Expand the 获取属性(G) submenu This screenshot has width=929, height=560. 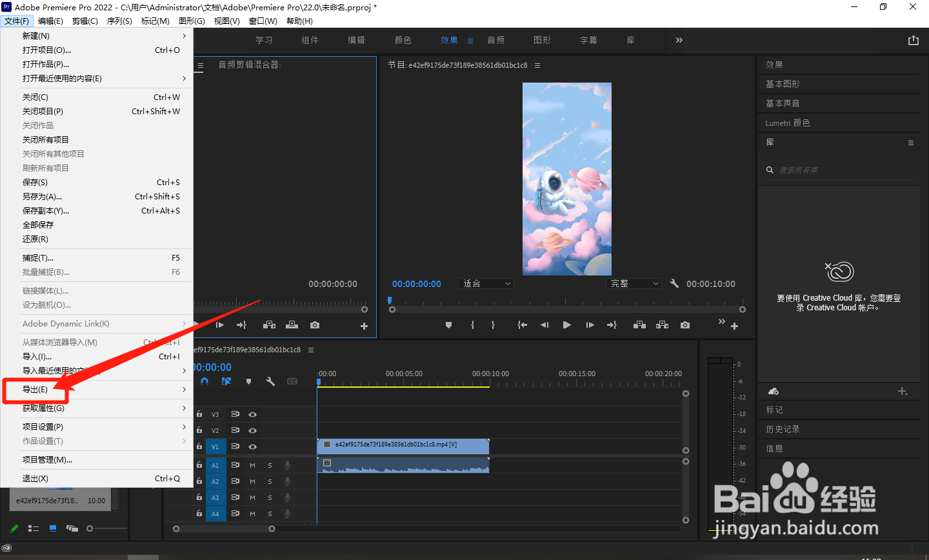[x=97, y=408]
